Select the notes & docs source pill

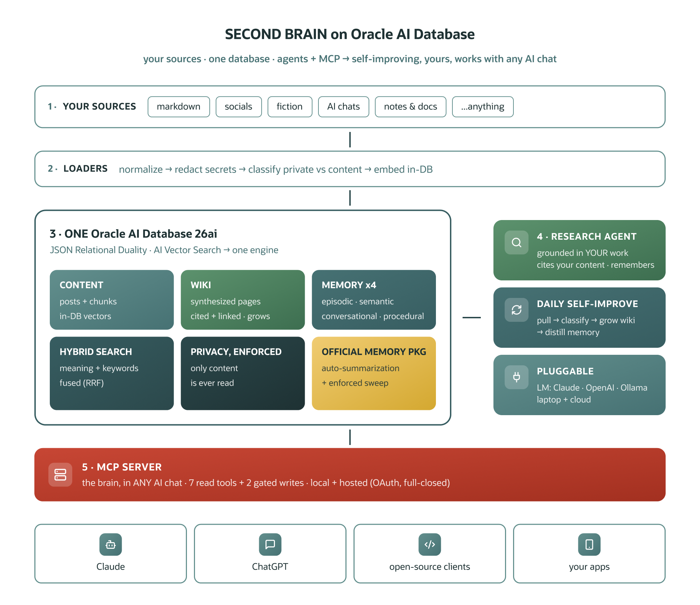410,107
